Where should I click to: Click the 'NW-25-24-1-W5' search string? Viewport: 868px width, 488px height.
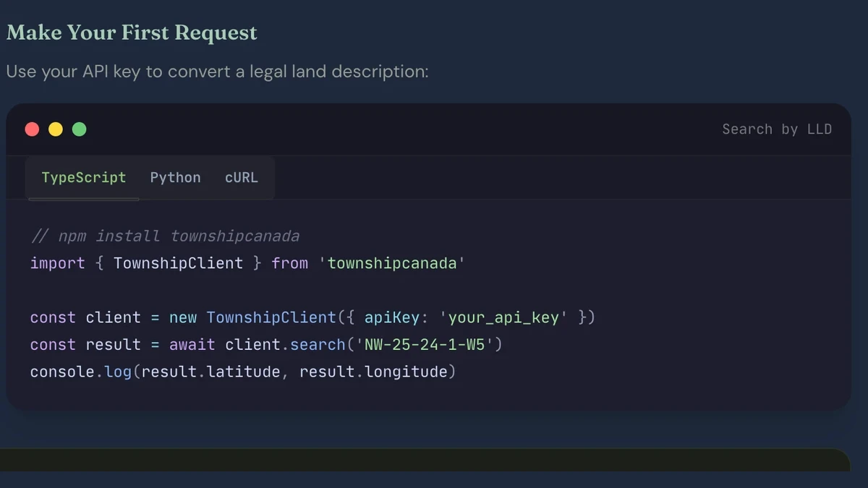click(x=425, y=345)
